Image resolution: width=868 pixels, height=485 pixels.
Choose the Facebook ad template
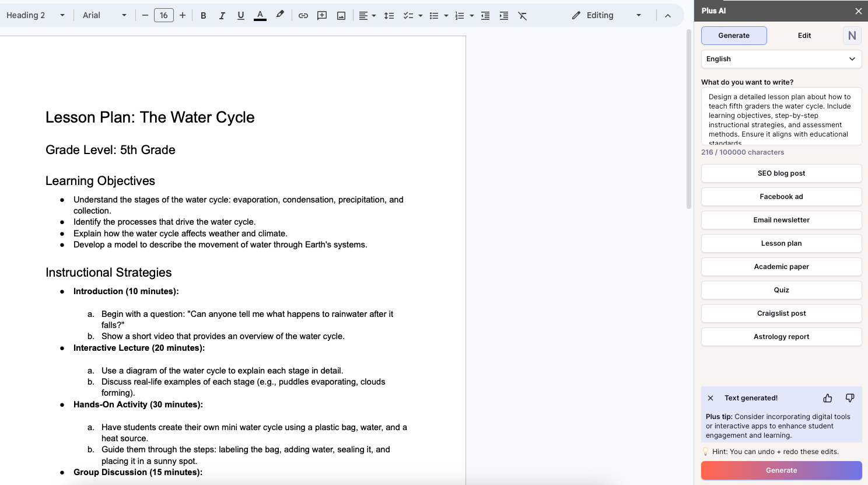tap(781, 197)
